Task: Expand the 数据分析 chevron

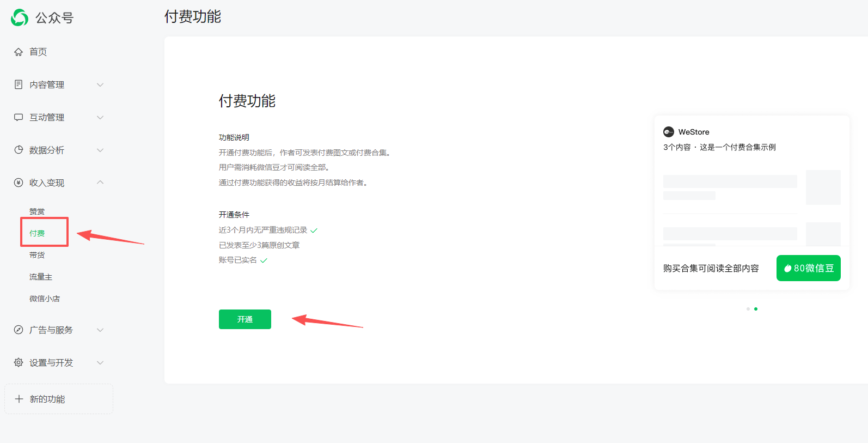Action: click(100, 150)
